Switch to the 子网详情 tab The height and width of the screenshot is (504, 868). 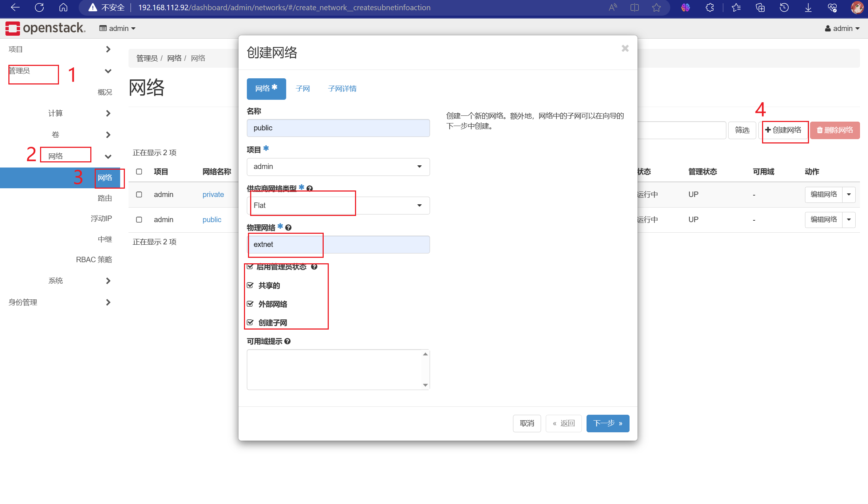point(342,88)
